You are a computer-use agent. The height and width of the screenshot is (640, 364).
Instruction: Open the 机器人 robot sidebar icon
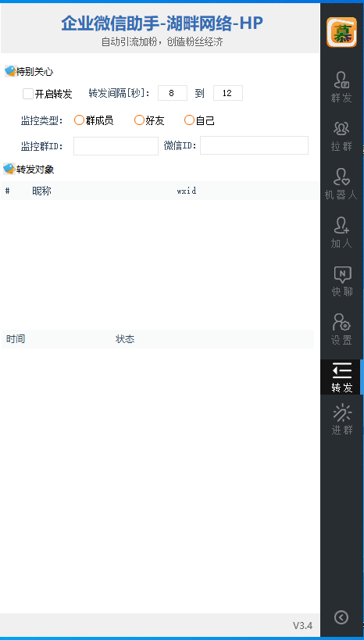coord(341,184)
